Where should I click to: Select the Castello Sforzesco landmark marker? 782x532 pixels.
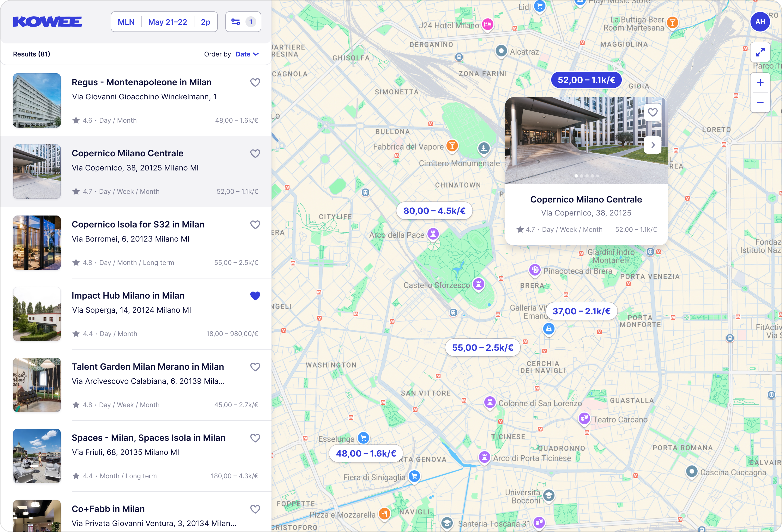click(479, 284)
